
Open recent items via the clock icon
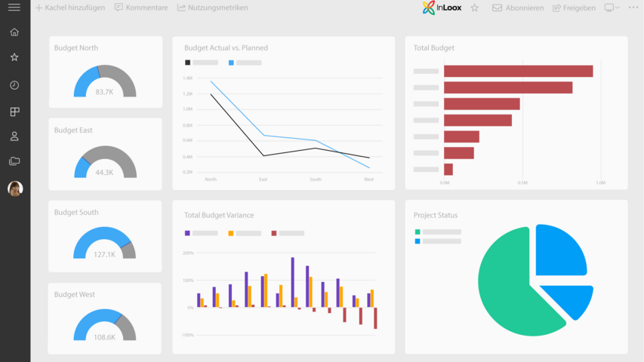[x=14, y=85]
